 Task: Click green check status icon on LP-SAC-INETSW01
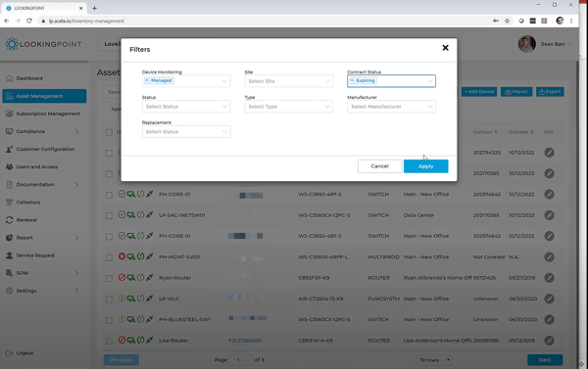tap(122, 214)
